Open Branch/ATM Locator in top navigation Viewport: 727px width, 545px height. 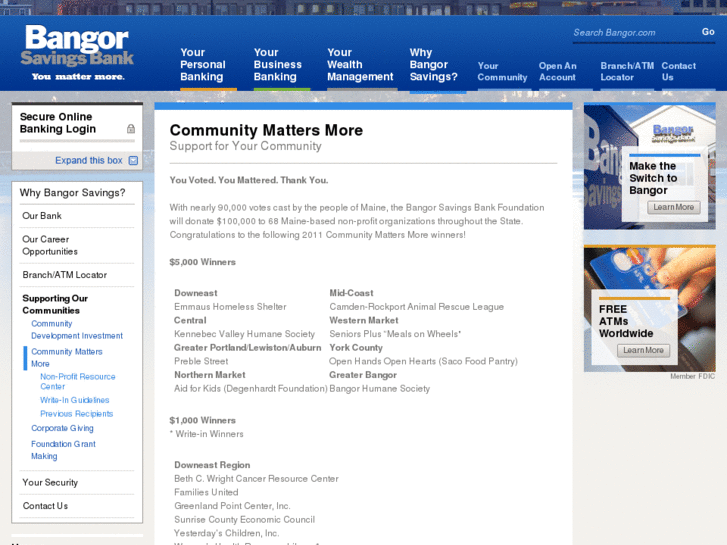pyautogui.click(x=627, y=71)
